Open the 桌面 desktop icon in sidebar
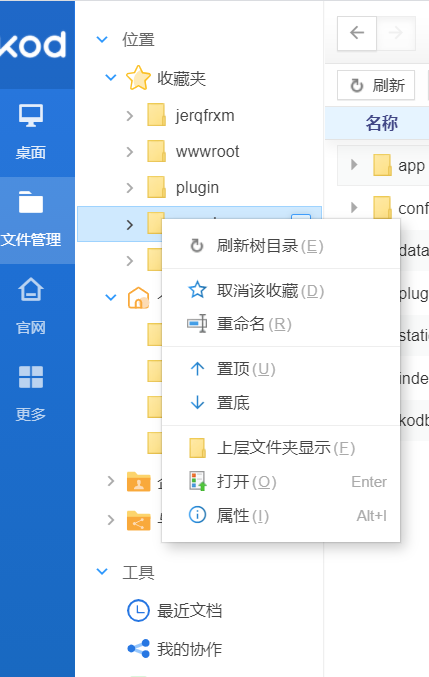429x677 pixels. 31,115
